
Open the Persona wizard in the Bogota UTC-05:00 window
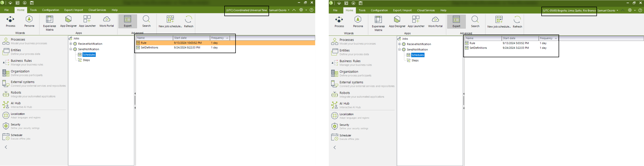click(x=358, y=22)
